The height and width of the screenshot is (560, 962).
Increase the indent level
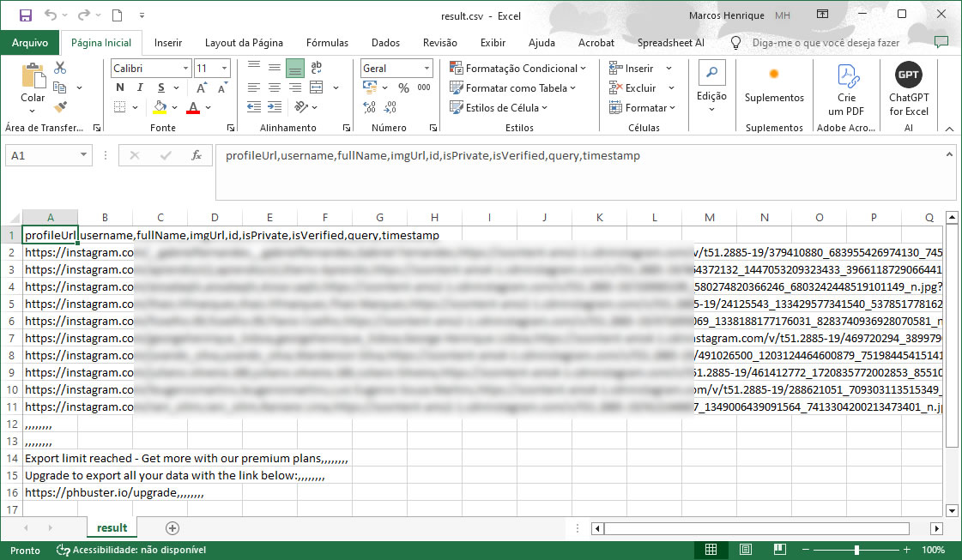[275, 107]
